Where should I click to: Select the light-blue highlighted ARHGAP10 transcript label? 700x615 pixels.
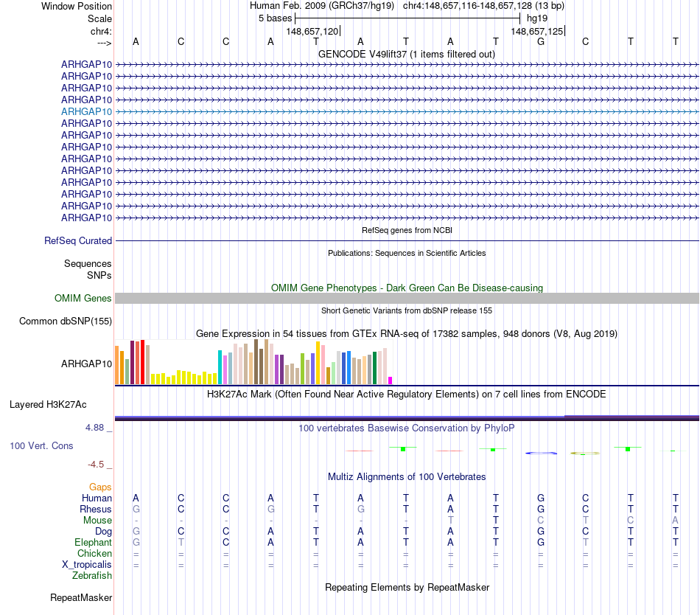(x=87, y=111)
